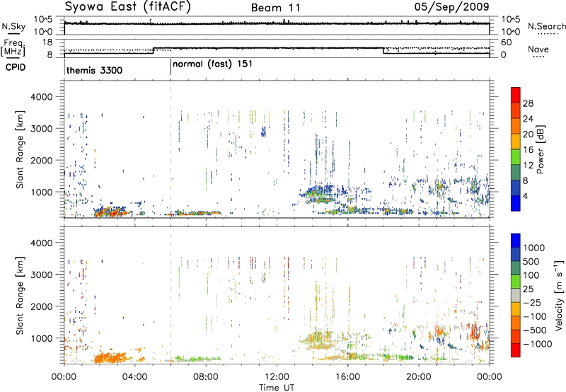
Task: Click the date '05/Sep/2009'
Action: pyautogui.click(x=452, y=7)
